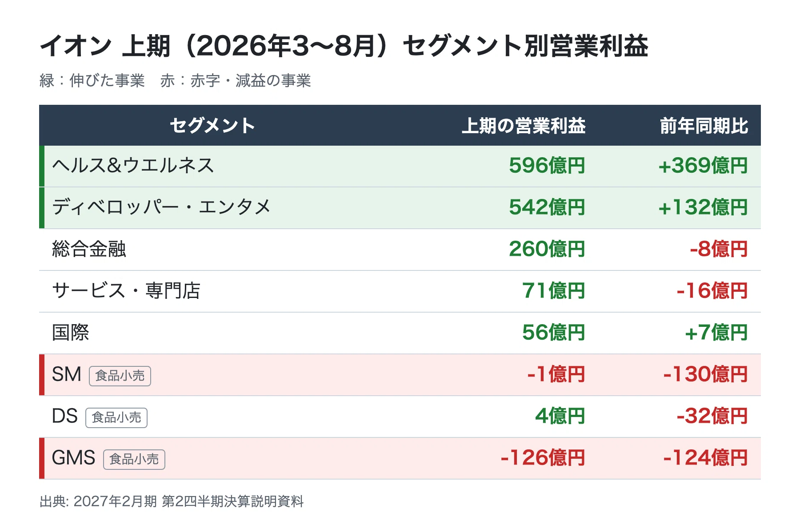Click the 56億円 profit value

[x=554, y=333]
